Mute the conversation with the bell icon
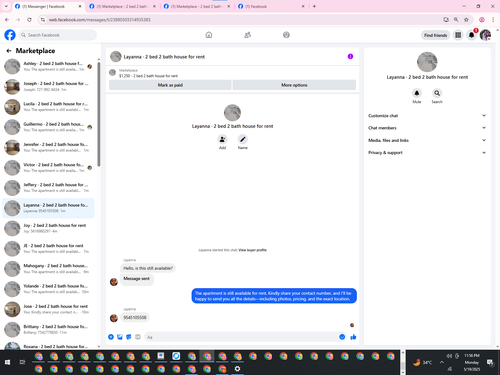 tap(417, 93)
